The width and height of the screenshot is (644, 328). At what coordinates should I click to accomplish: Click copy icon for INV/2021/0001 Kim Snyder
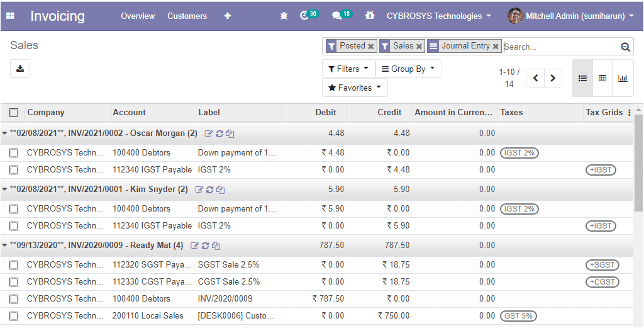pos(221,189)
